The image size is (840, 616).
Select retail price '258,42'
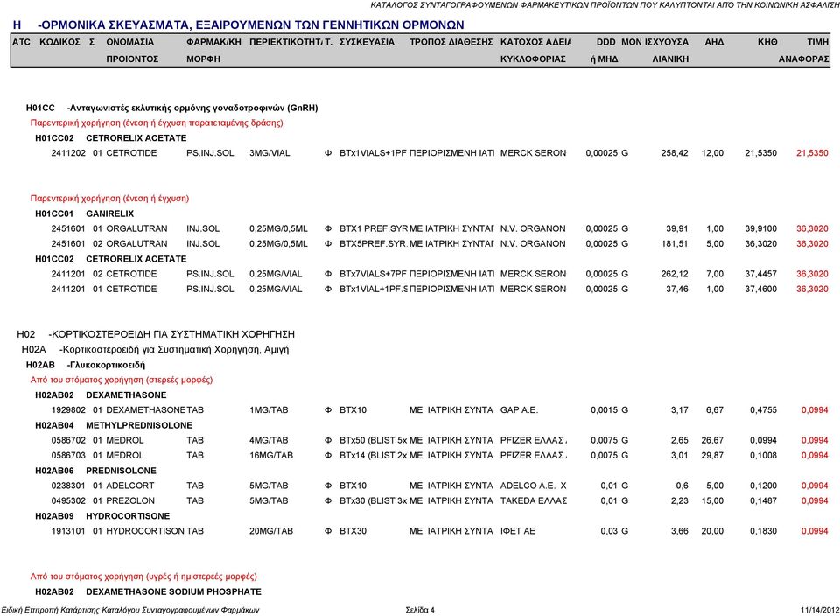pyautogui.click(x=675, y=152)
